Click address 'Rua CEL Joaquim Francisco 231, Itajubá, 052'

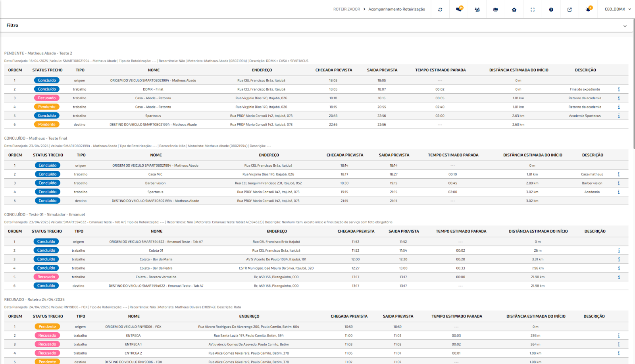tap(268, 183)
